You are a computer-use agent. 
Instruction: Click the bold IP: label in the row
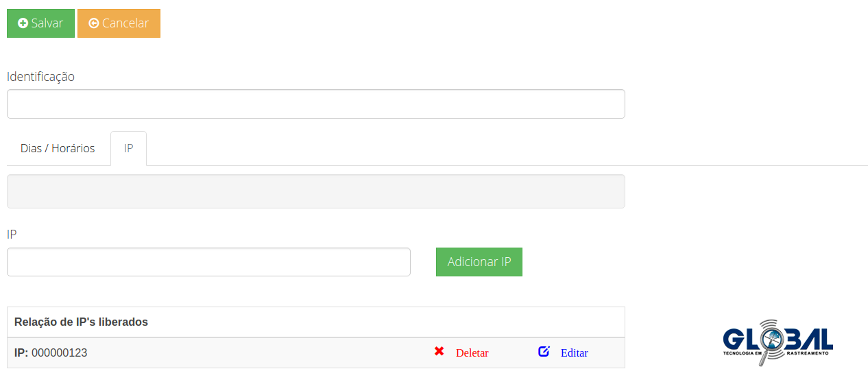[x=21, y=353]
